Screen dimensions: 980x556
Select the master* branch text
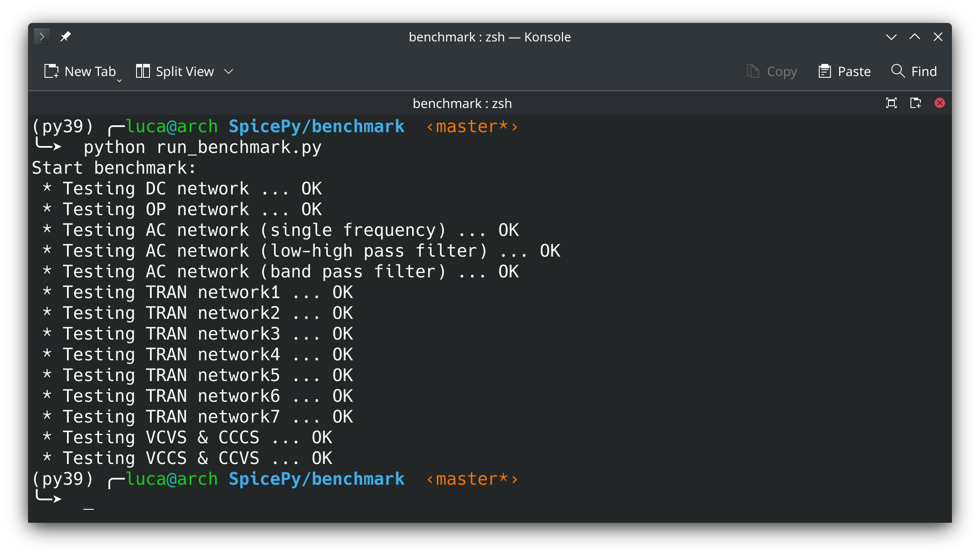(472, 126)
